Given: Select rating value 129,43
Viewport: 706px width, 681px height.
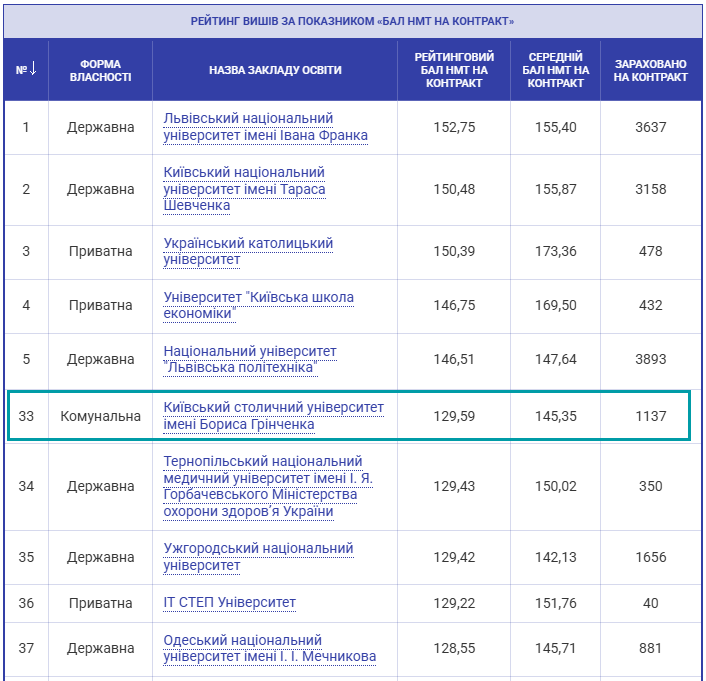Looking at the screenshot, I should pos(454,486).
